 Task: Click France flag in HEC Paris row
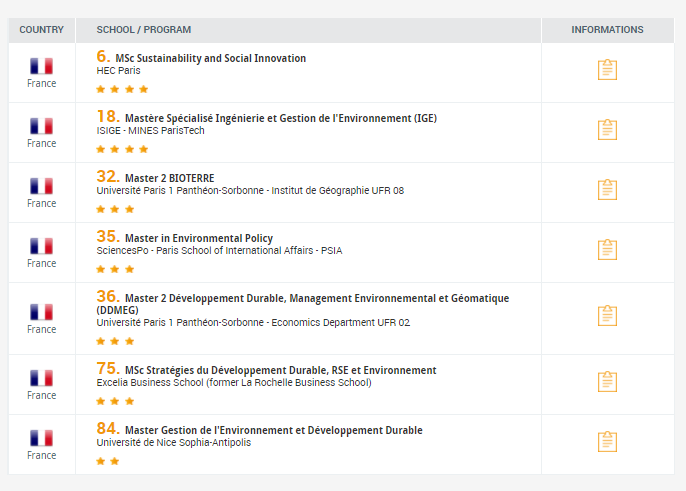click(42, 66)
